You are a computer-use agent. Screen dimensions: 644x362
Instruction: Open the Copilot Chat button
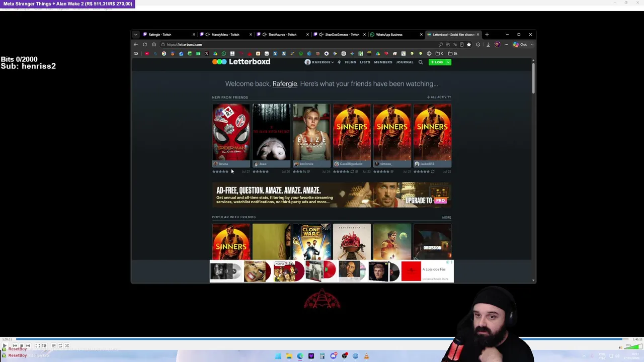click(x=520, y=44)
